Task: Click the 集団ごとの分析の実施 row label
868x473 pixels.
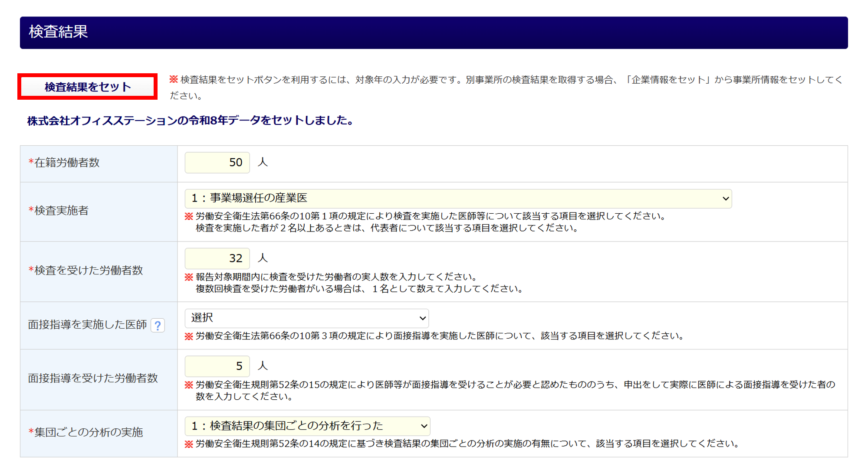Action: point(89,432)
